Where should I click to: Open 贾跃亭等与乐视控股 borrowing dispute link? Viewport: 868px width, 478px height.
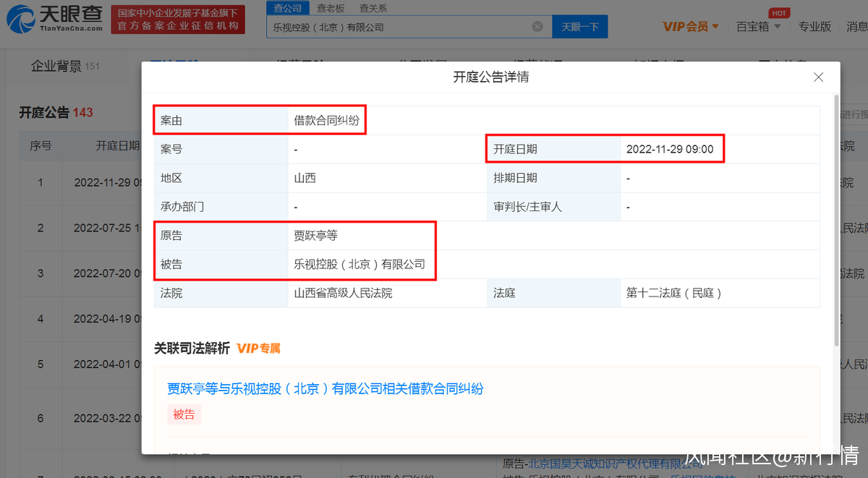[x=325, y=389]
